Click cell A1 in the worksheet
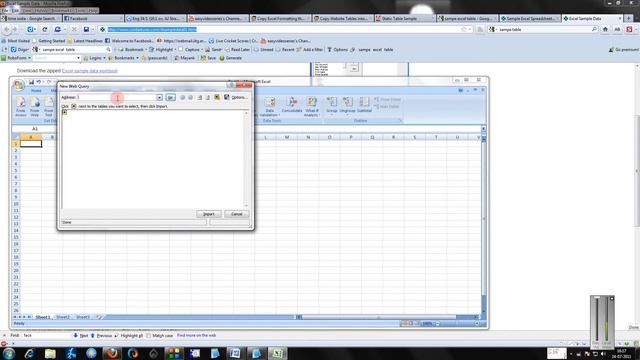Screen dimensions: 640x360 31,144
